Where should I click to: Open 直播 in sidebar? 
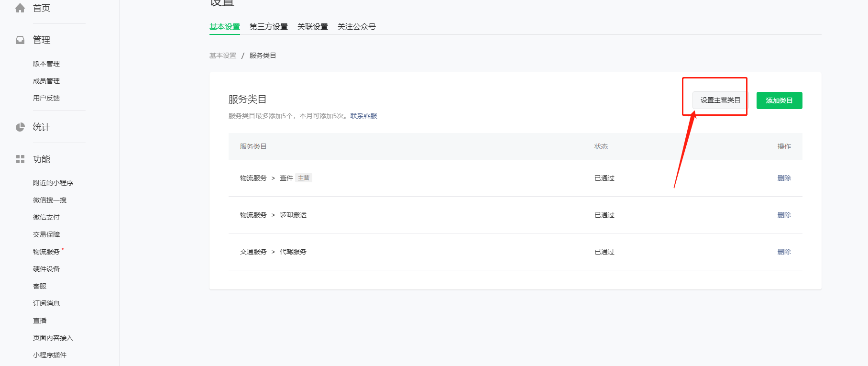coord(40,321)
